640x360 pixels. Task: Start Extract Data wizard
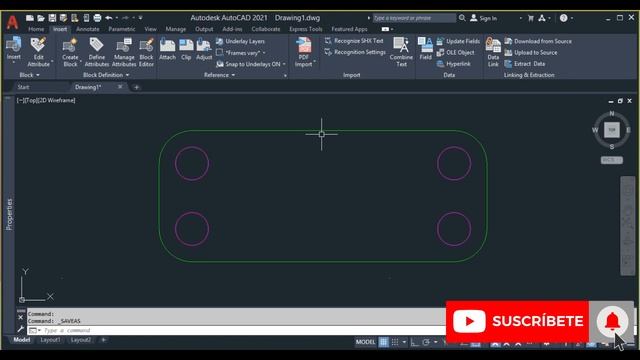pyautogui.click(x=525, y=64)
